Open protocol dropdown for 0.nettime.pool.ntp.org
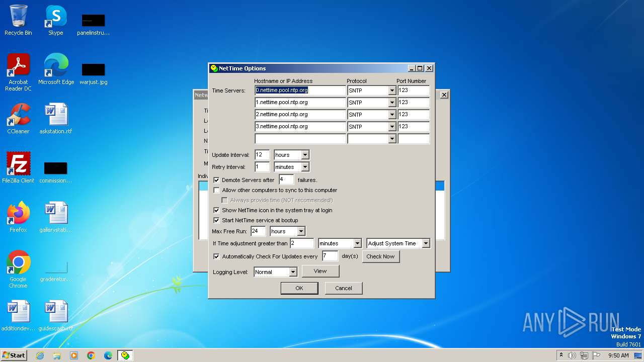Screen dimensions: 644x362 (392, 90)
